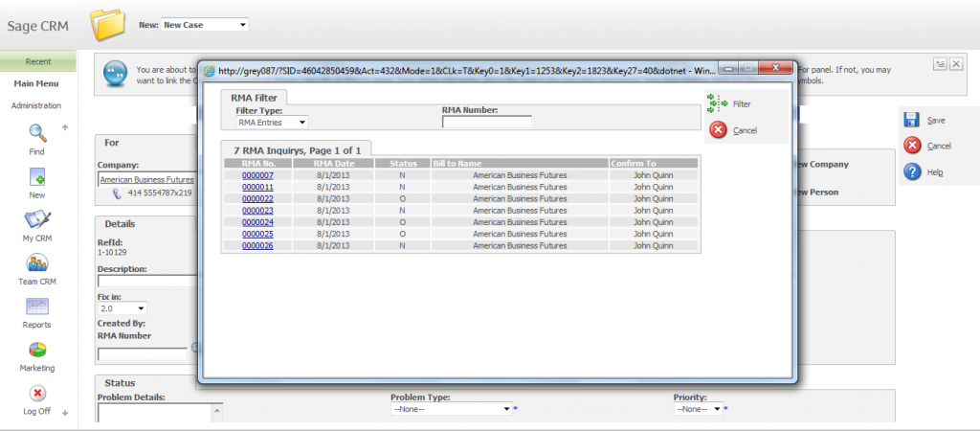Open the New Case dropdown
Screen dimensions: 980x431
[205, 25]
